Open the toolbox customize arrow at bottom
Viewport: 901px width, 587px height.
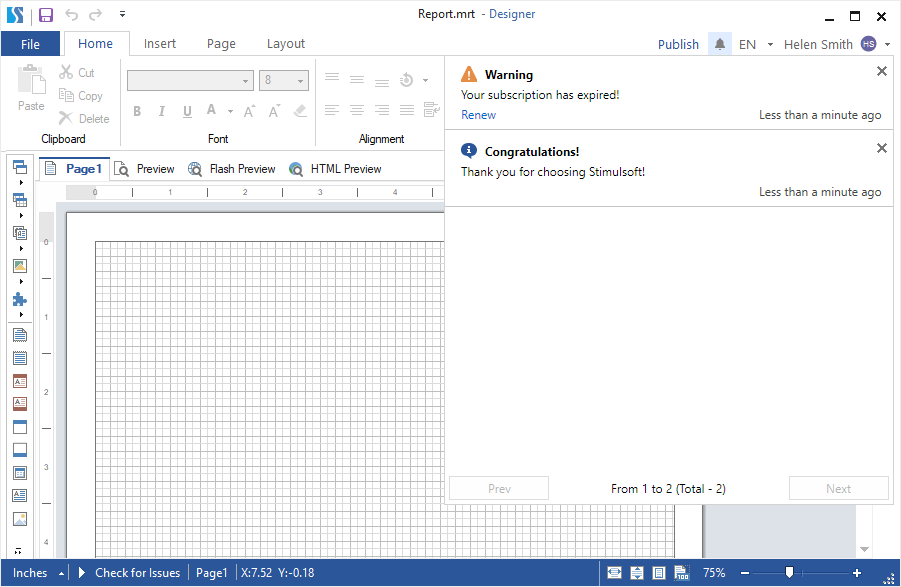[x=18, y=551]
